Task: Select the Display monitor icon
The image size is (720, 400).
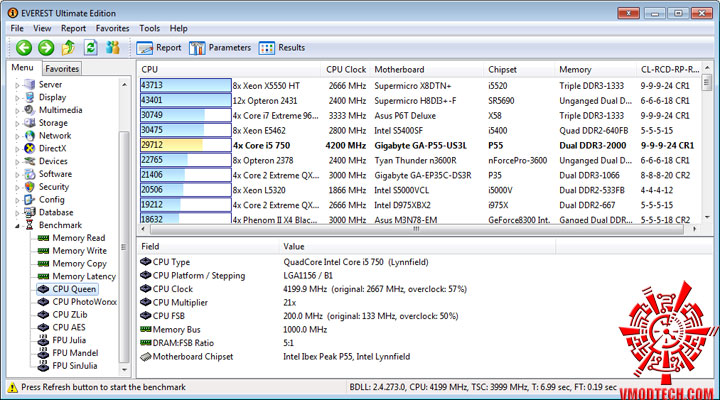Action: pyautogui.click(x=29, y=97)
